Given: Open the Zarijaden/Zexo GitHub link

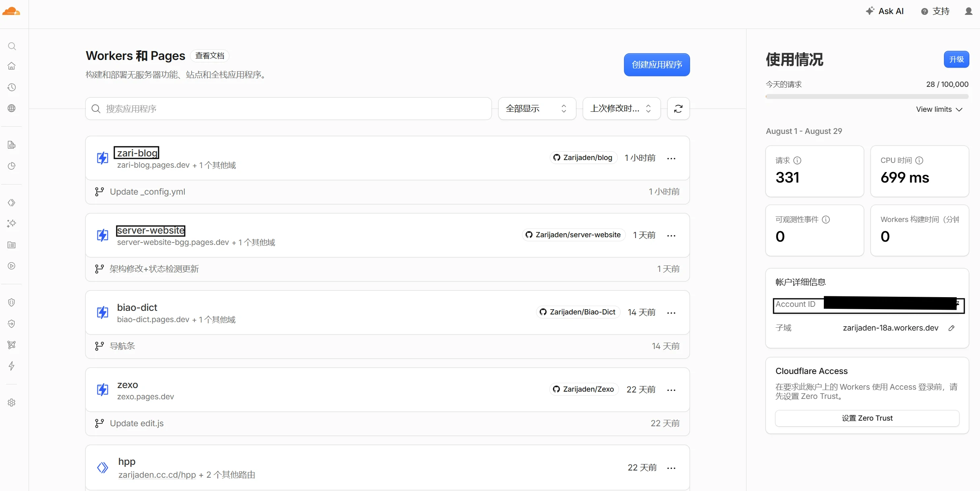Looking at the screenshot, I should [x=584, y=389].
